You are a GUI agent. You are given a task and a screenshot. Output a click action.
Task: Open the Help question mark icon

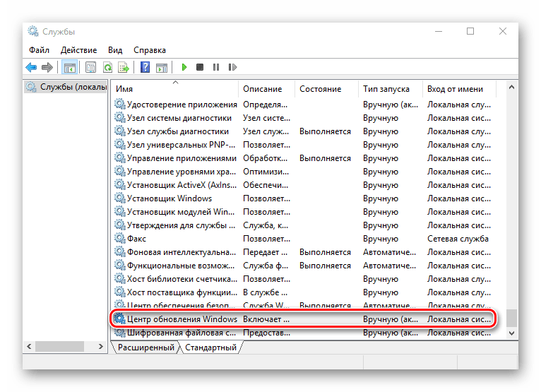pos(145,67)
